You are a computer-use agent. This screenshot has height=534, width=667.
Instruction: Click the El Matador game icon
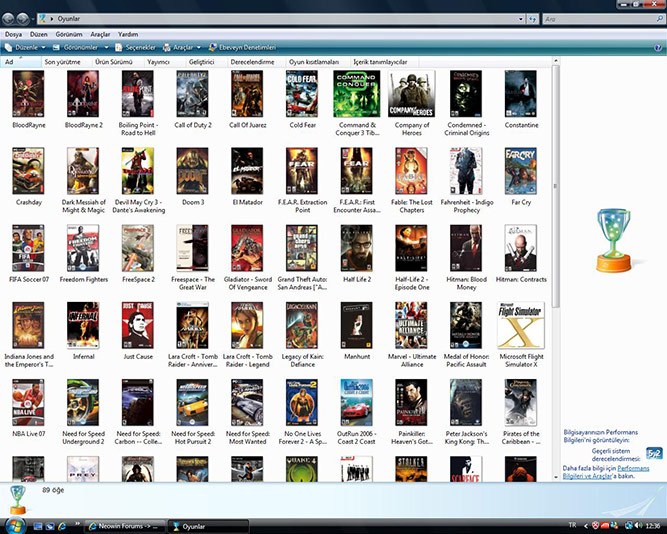[x=247, y=171]
